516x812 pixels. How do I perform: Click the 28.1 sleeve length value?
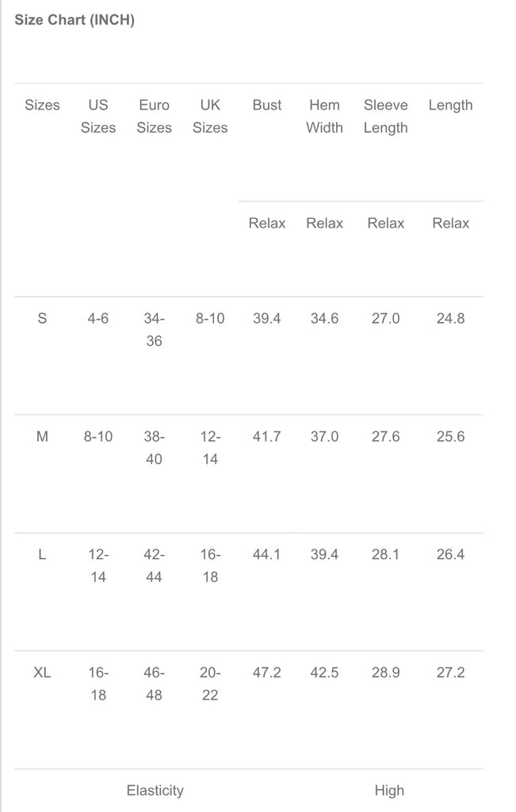(386, 555)
